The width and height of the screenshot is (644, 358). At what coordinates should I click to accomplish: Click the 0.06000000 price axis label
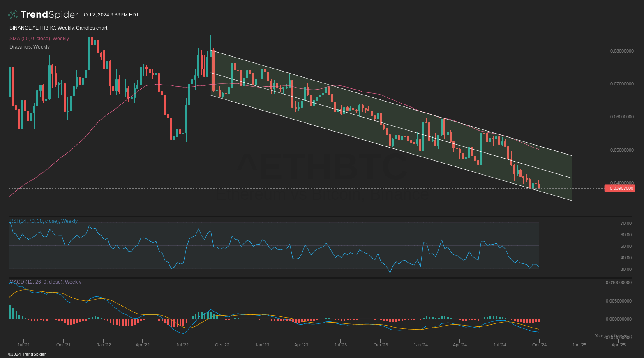(621, 117)
